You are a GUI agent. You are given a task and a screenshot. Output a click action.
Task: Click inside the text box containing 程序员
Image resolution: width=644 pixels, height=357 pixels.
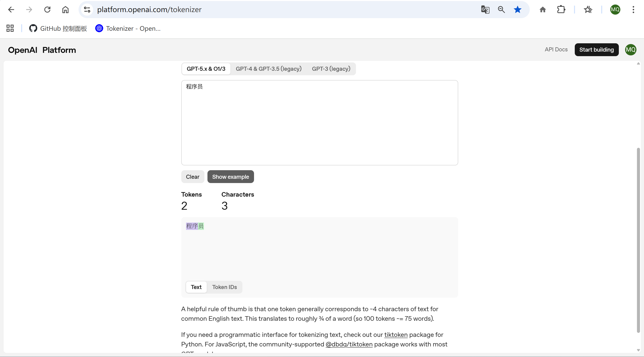click(319, 123)
